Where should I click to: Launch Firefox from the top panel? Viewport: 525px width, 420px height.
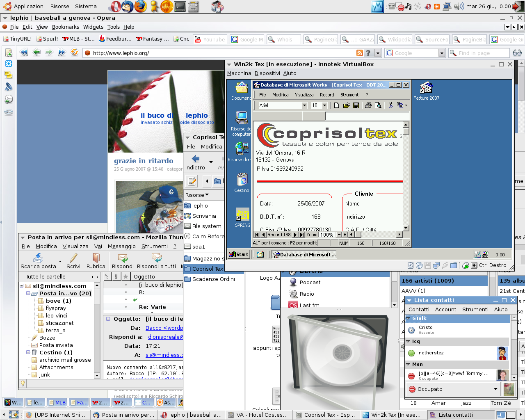pyautogui.click(x=141, y=6)
